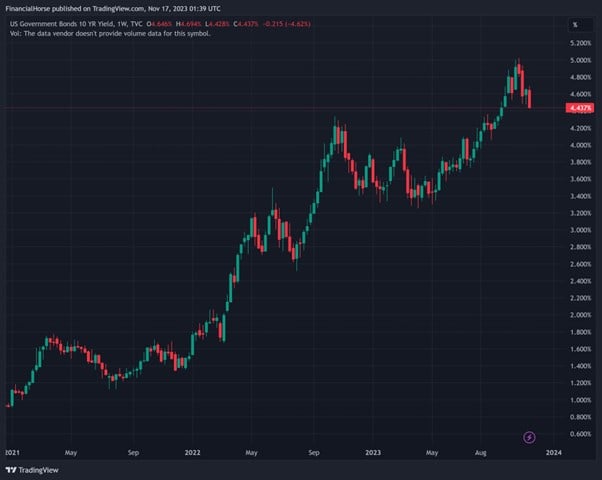Click the 2022 label on time axis
The image size is (602, 480).
[192, 452]
